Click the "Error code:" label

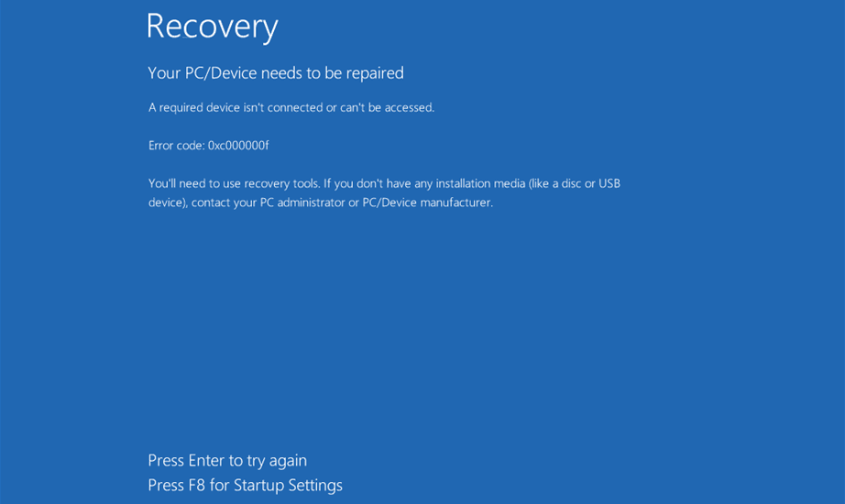tap(176, 145)
